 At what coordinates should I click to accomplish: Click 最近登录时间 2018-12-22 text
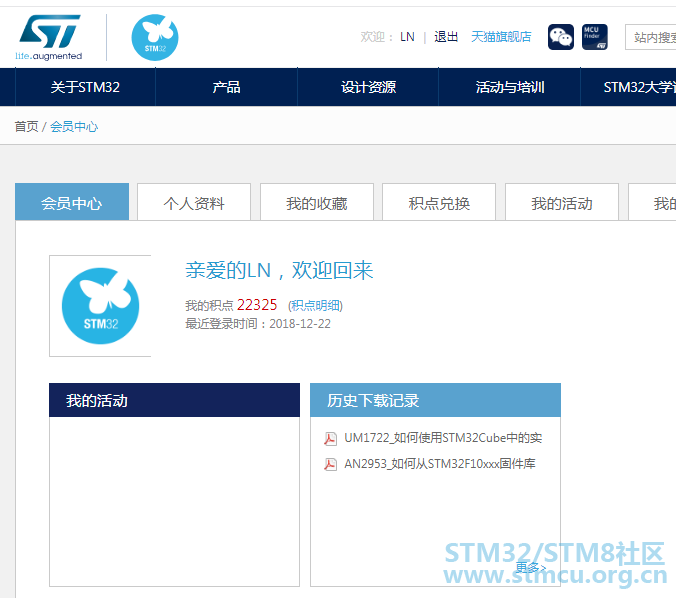258,324
